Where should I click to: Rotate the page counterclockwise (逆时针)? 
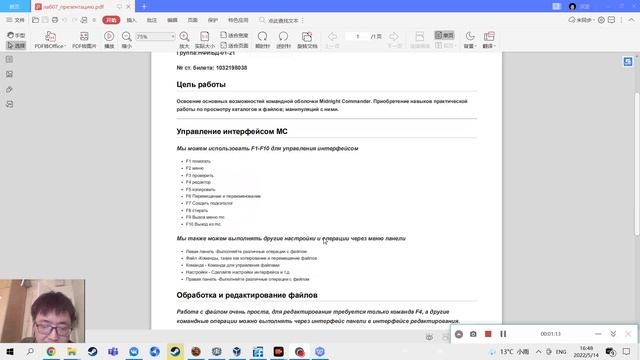click(x=283, y=40)
